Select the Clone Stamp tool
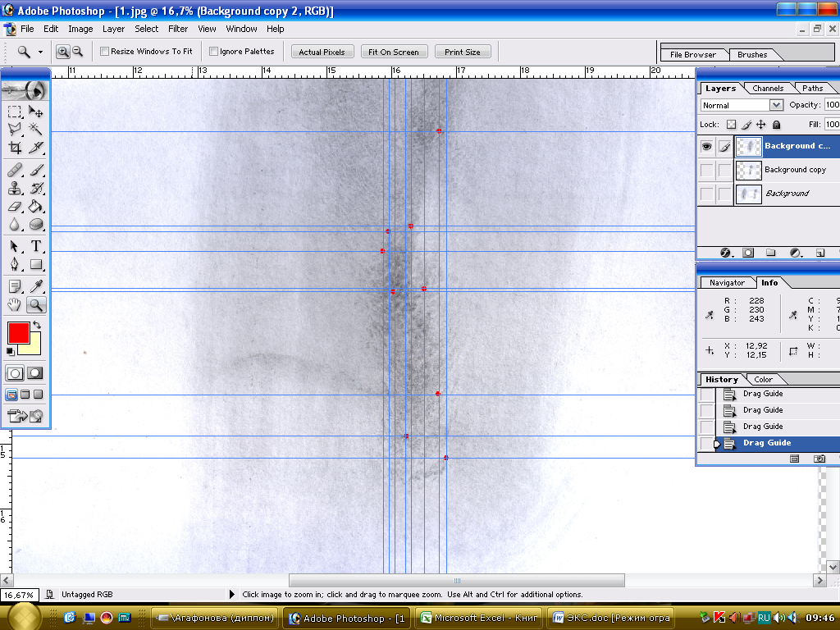 pos(15,188)
